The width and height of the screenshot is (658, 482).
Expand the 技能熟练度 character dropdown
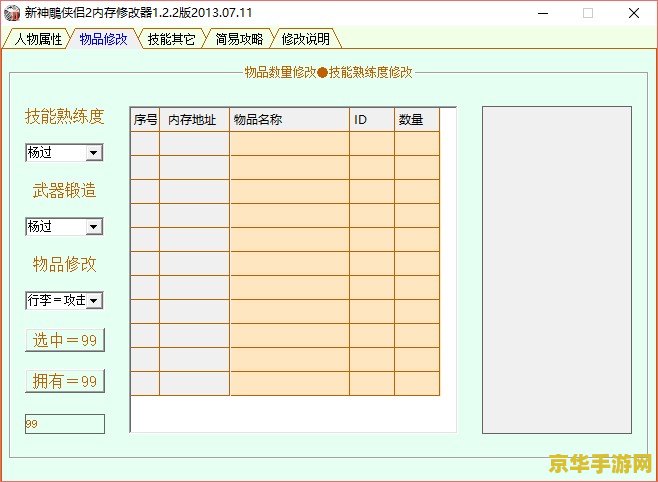coord(94,153)
